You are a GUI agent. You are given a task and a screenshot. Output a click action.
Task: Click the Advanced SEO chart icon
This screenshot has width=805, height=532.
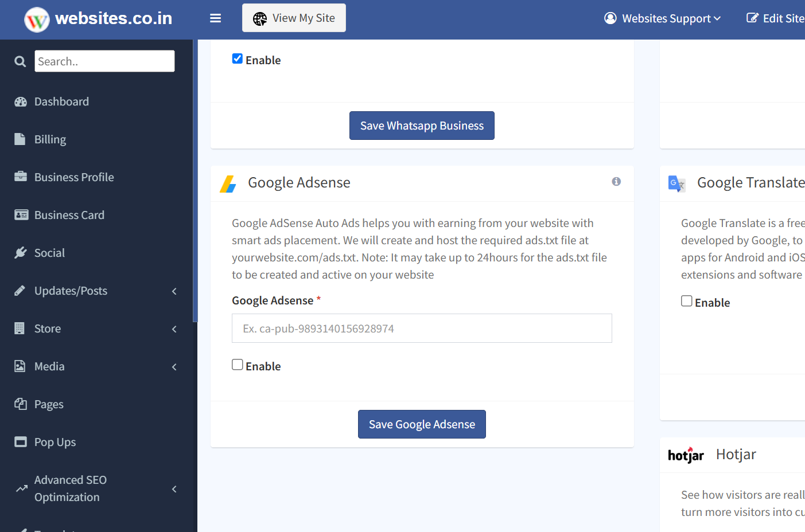click(x=22, y=488)
